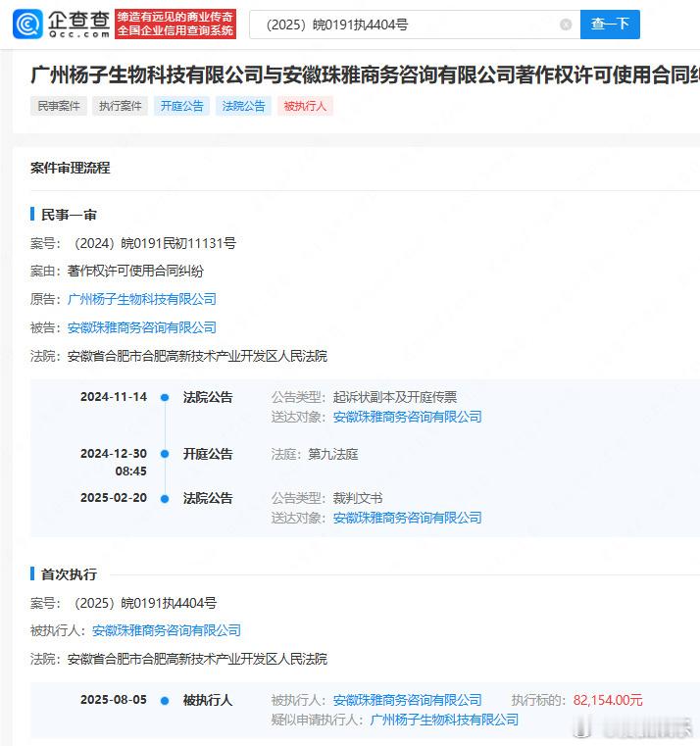Select the 民事案件 tag

click(x=59, y=106)
